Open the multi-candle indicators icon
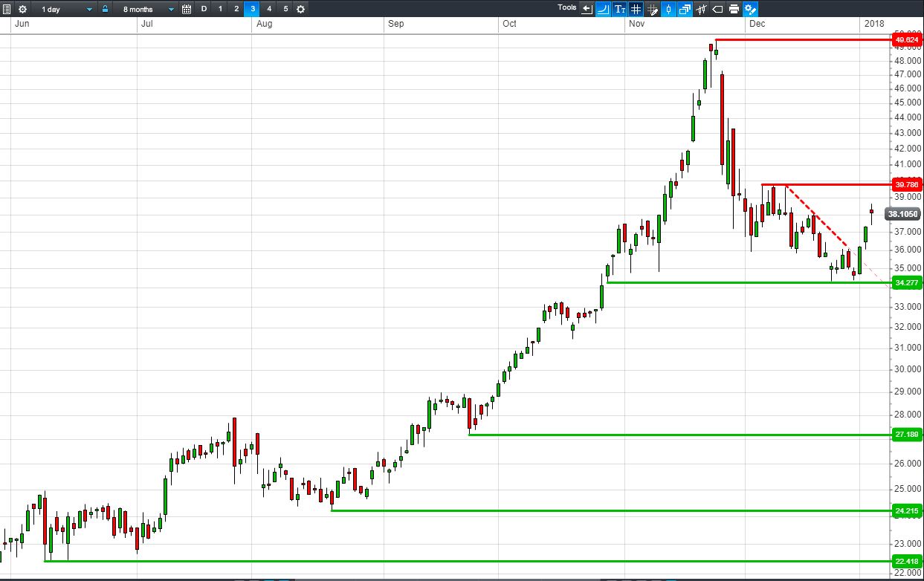 click(x=701, y=9)
